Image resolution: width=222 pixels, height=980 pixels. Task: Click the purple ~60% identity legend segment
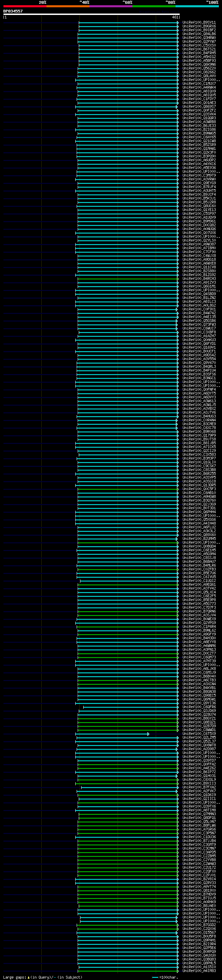[x=111, y=6]
